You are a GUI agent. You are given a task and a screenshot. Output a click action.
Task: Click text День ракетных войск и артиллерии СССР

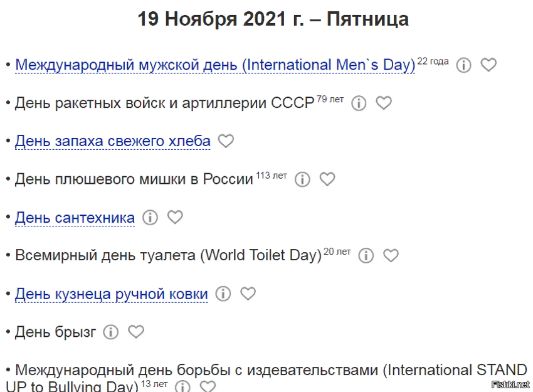(164, 103)
